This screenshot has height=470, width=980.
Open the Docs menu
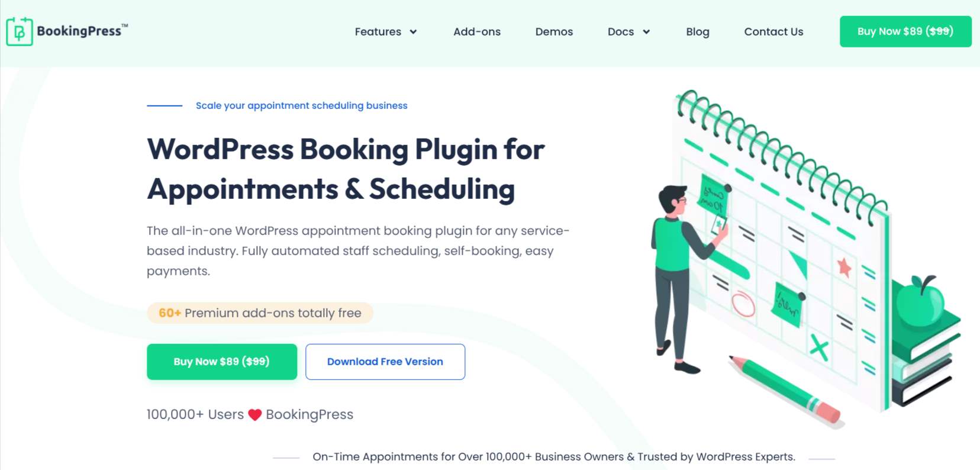pyautogui.click(x=620, y=32)
